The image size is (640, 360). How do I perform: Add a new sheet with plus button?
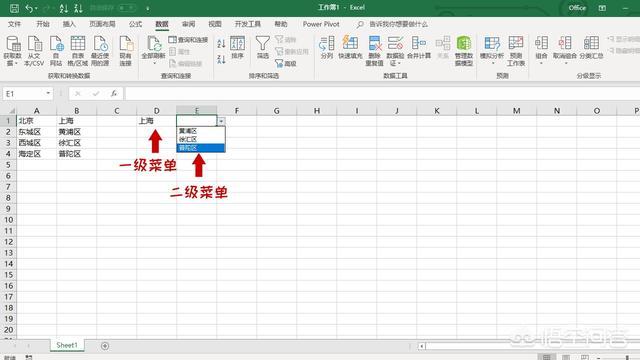[x=105, y=346]
